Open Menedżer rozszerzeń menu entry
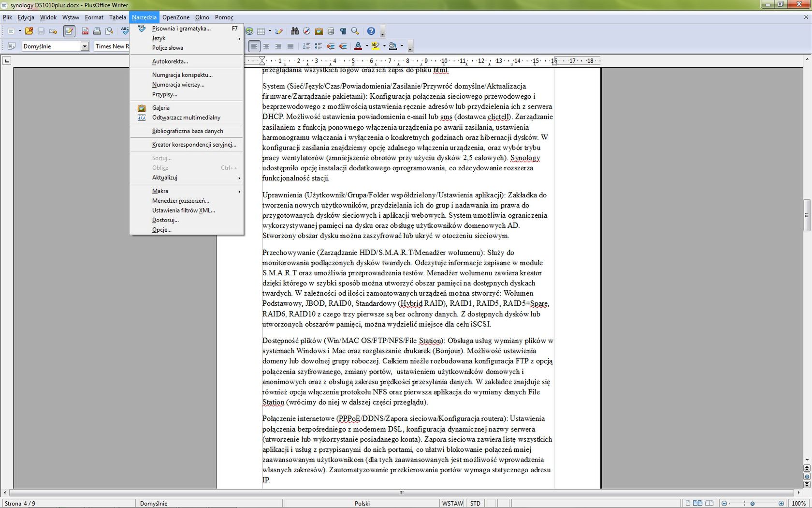 click(187, 201)
